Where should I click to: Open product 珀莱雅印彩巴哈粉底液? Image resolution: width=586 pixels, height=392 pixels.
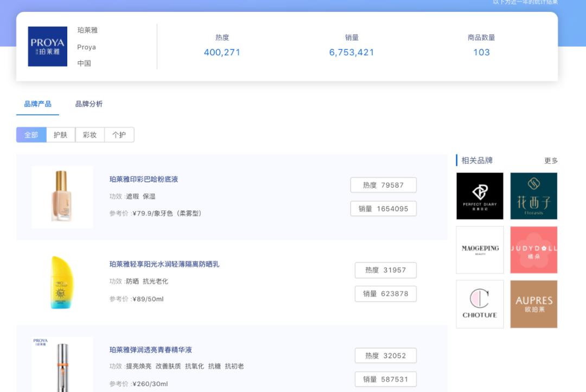143,179
